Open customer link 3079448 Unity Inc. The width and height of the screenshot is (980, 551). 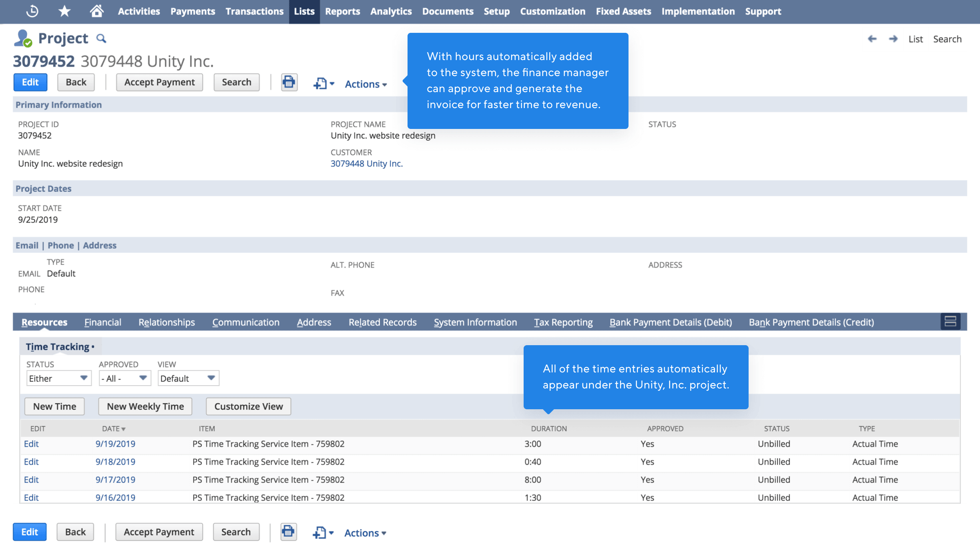click(366, 164)
